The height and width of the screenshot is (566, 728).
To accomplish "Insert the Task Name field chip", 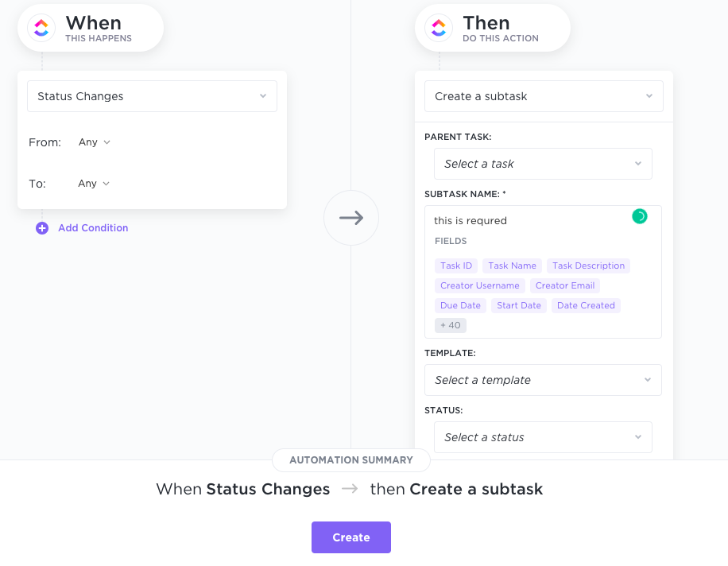I will coord(511,266).
